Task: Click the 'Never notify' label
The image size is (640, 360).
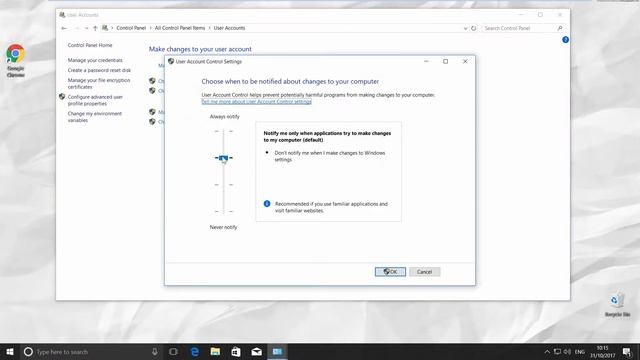Action: point(223,227)
